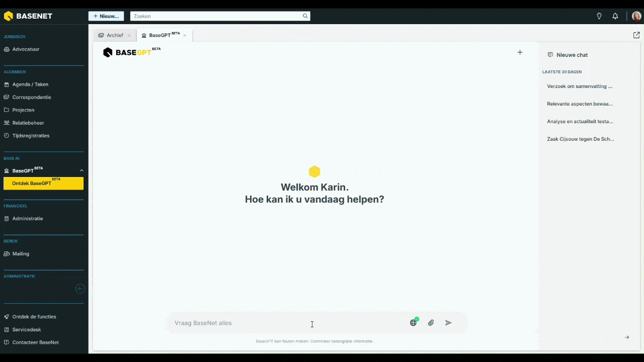644x362 pixels.
Task: Click the globe web search icon
Action: (x=414, y=323)
